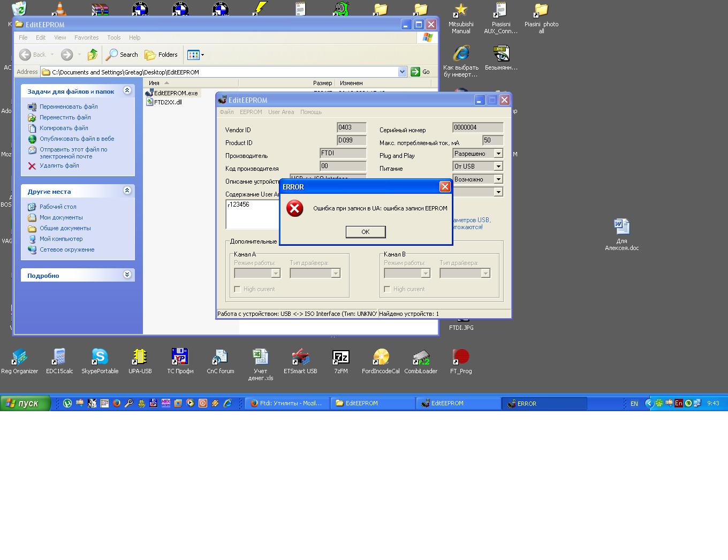Expand the Подробно details panel
The width and height of the screenshot is (728, 560).
point(127,275)
